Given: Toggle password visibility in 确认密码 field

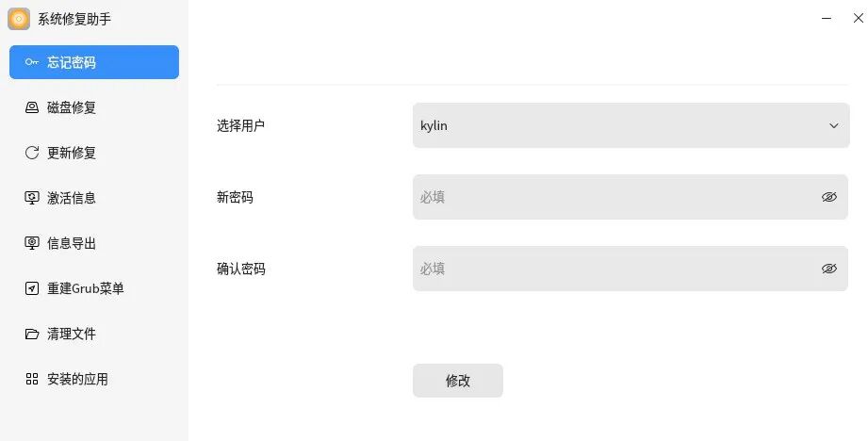Looking at the screenshot, I should pos(828,269).
